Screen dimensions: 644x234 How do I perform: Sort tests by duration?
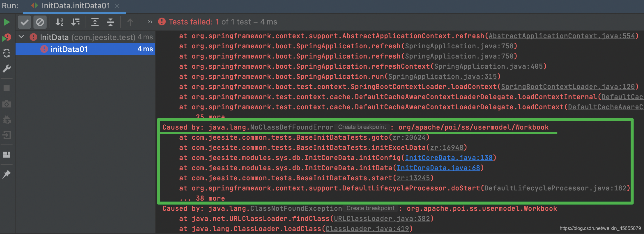click(x=76, y=22)
